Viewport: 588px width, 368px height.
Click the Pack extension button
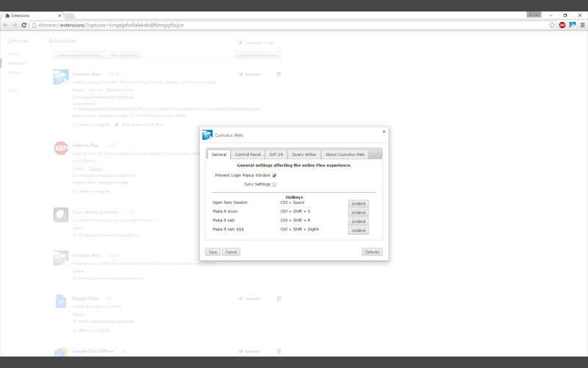coord(124,55)
